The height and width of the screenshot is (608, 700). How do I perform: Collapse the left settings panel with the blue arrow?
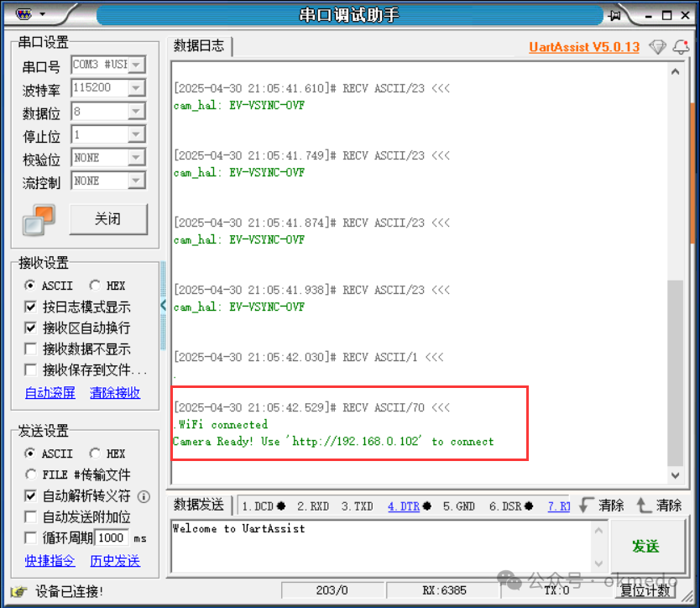(163, 307)
